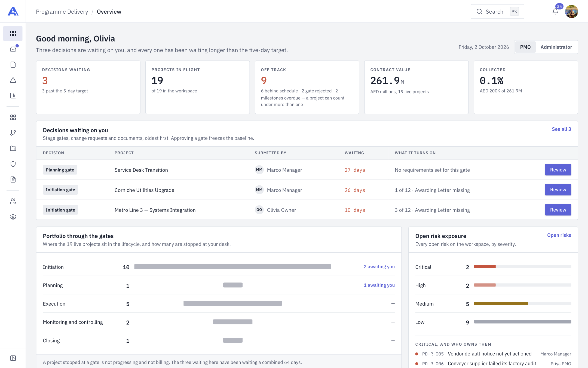
Task: Go to Programme Delivery breadcrumb
Action: pyautogui.click(x=62, y=12)
